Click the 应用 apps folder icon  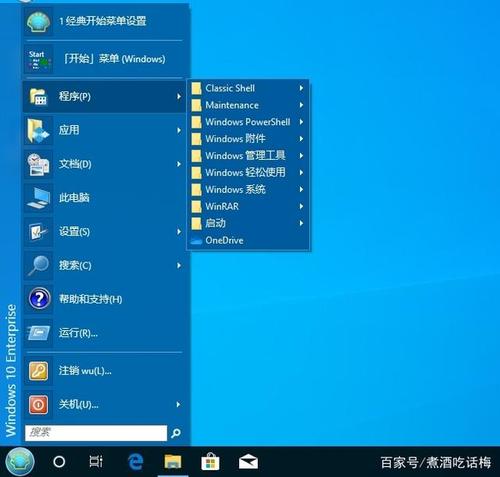[x=38, y=130]
